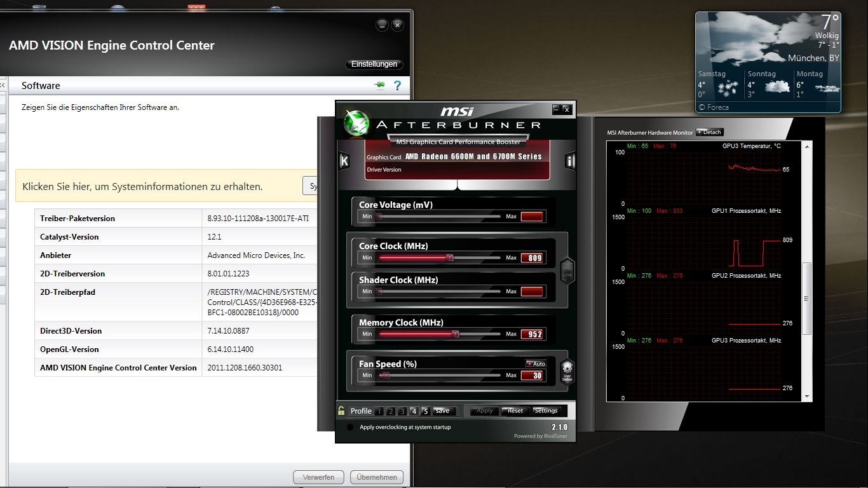Click the hardware monitor scrollbar thumb

807,298
